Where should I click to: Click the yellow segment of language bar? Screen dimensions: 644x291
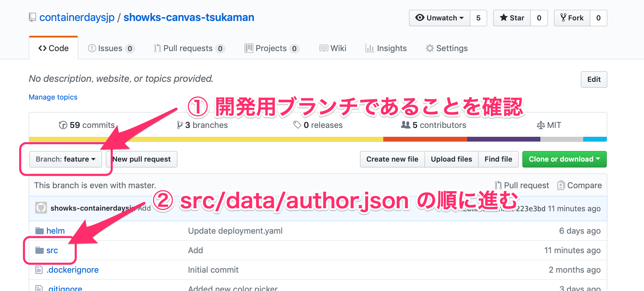point(236,139)
